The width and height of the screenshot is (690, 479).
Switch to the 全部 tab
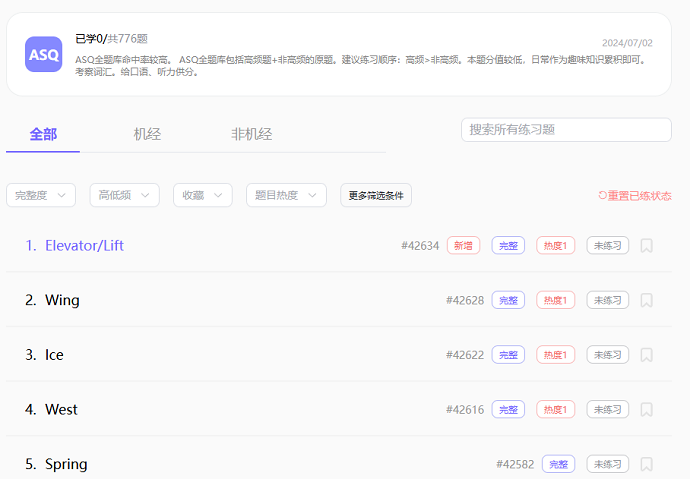pyautogui.click(x=43, y=134)
